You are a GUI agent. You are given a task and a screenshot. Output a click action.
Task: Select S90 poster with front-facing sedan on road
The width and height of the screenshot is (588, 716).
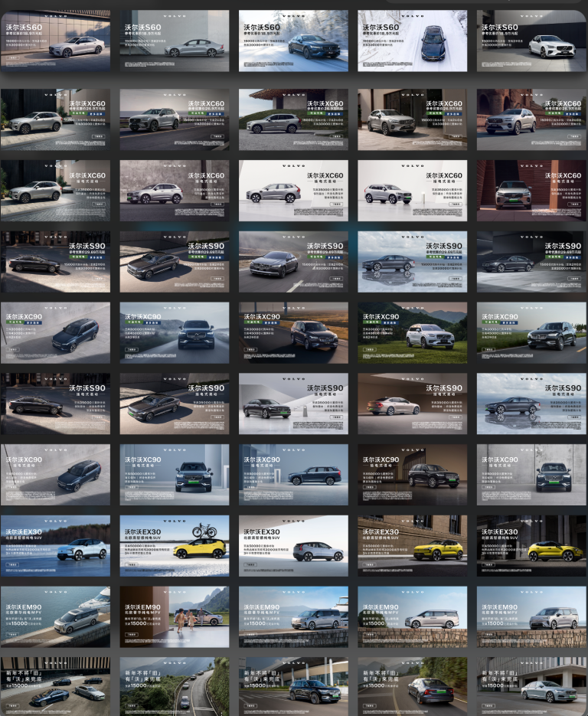[x=293, y=261]
